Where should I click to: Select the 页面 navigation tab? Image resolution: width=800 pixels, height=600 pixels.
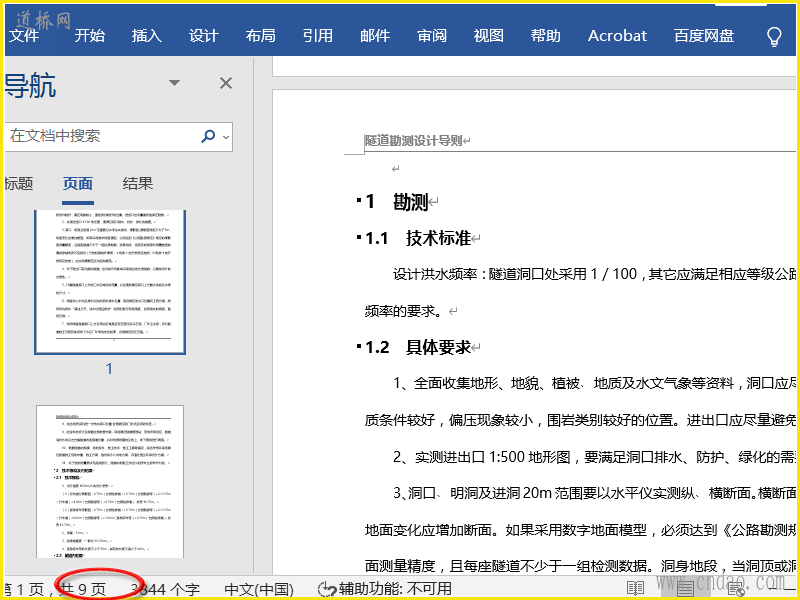[x=78, y=183]
